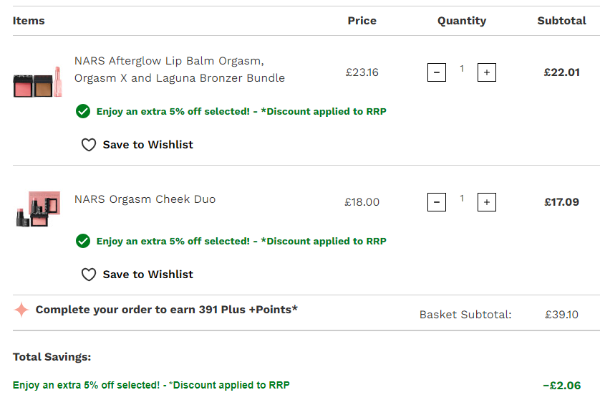Click Afterglow bundle quantity field
Viewport: 600px width, 400px height.
tap(461, 70)
